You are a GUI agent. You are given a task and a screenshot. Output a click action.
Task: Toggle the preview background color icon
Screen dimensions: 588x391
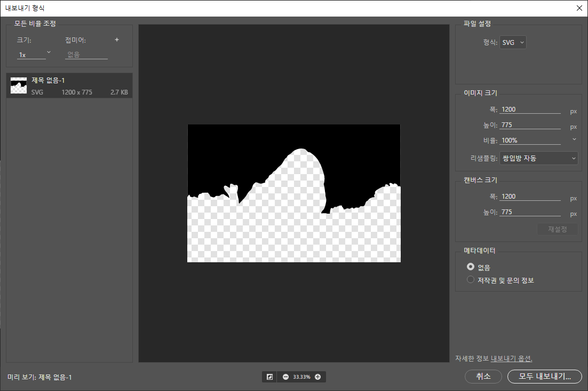point(269,377)
